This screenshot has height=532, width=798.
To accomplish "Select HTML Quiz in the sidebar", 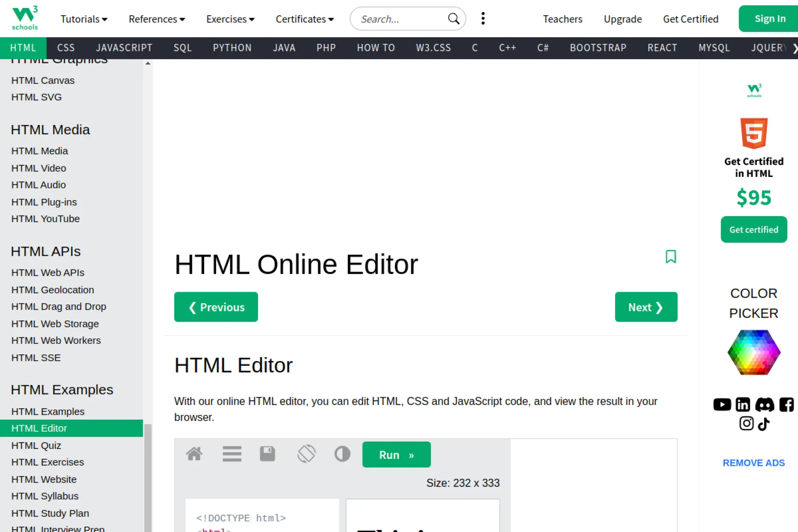I will click(36, 445).
